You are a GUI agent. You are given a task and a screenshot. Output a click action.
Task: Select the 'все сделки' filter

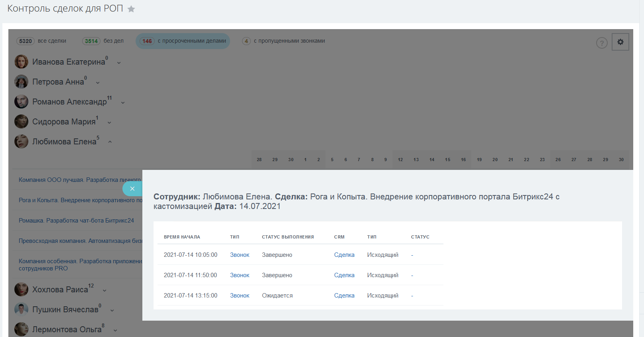pos(42,41)
